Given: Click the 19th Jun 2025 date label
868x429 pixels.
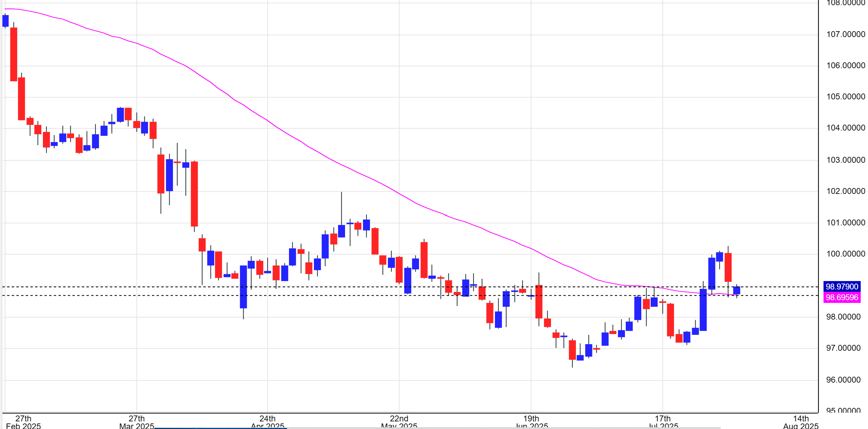Looking at the screenshot, I should point(531,422).
